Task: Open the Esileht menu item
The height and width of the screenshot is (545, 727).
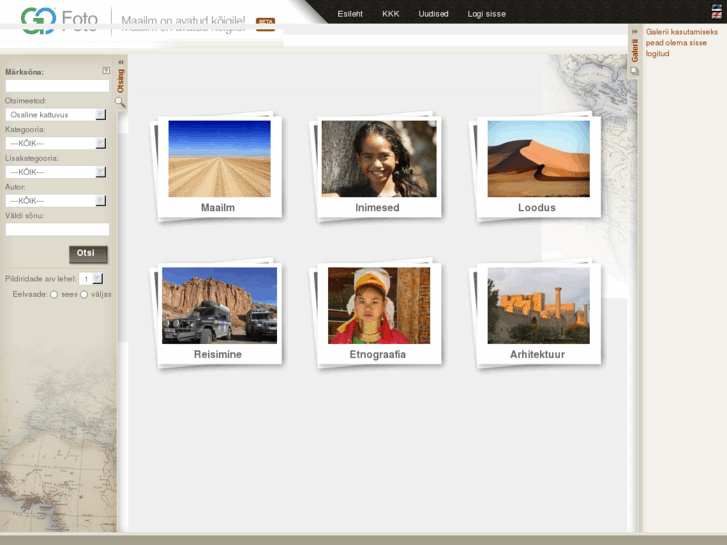Action: 350,14
